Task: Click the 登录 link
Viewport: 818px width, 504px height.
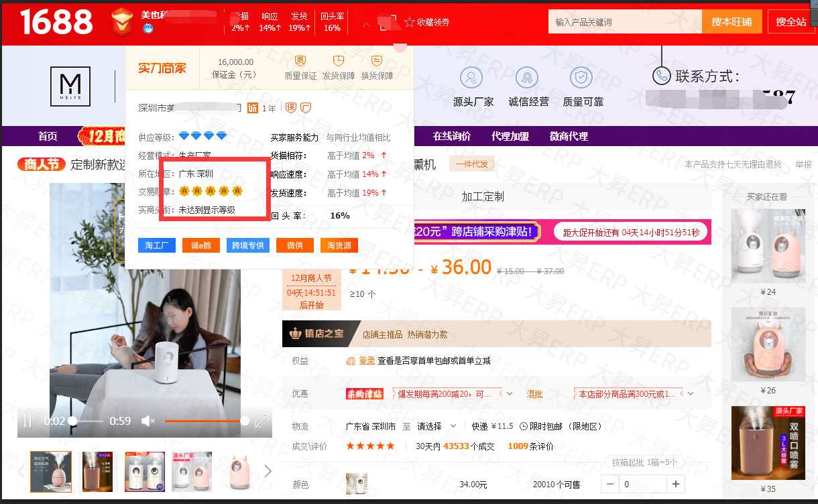Action: pos(367,361)
